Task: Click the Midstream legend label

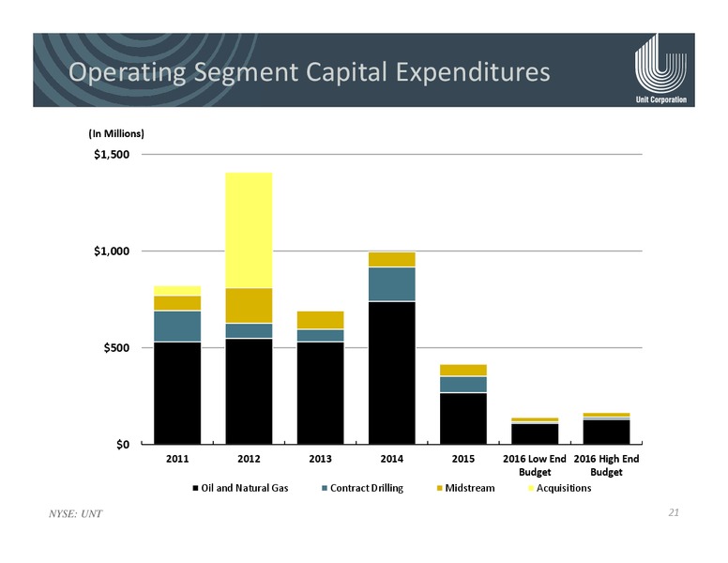Action: pyautogui.click(x=470, y=488)
